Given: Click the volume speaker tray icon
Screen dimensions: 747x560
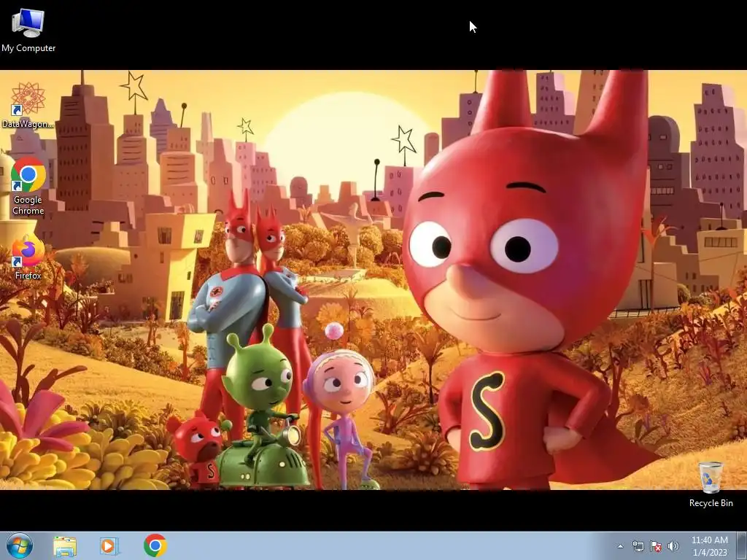Looking at the screenshot, I should [673, 546].
